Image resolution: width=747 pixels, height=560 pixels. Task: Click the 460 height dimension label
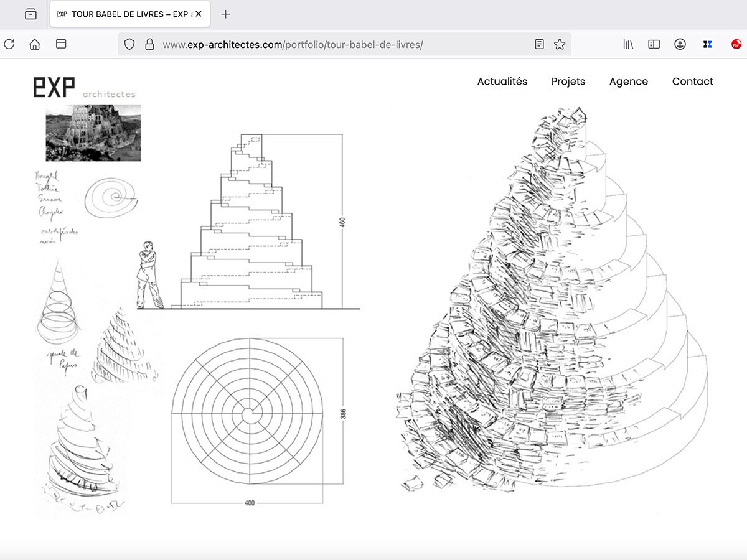coord(342,222)
